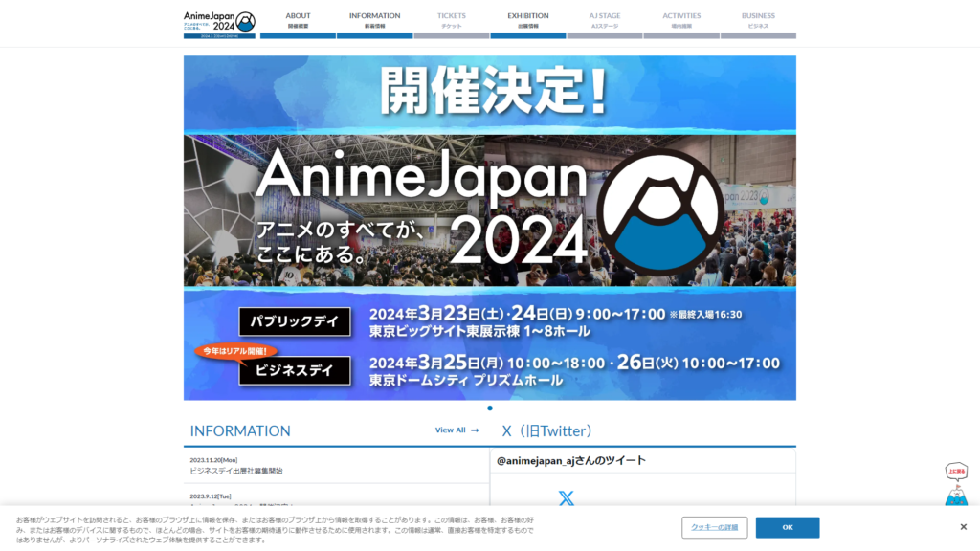Viewport: 980px width, 551px height.
Task: Open the TICKETS menu item
Action: click(452, 24)
